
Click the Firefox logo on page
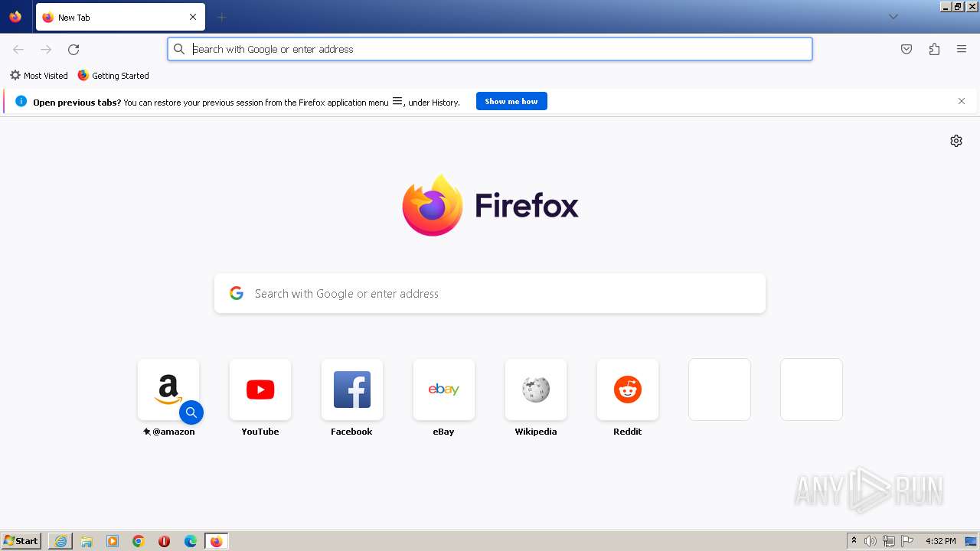tap(490, 205)
